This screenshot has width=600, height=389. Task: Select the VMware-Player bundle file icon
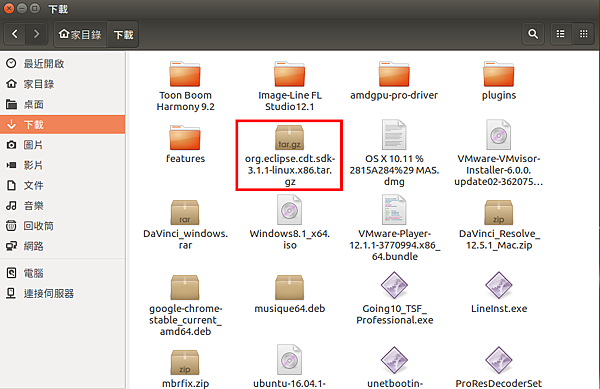point(394,210)
